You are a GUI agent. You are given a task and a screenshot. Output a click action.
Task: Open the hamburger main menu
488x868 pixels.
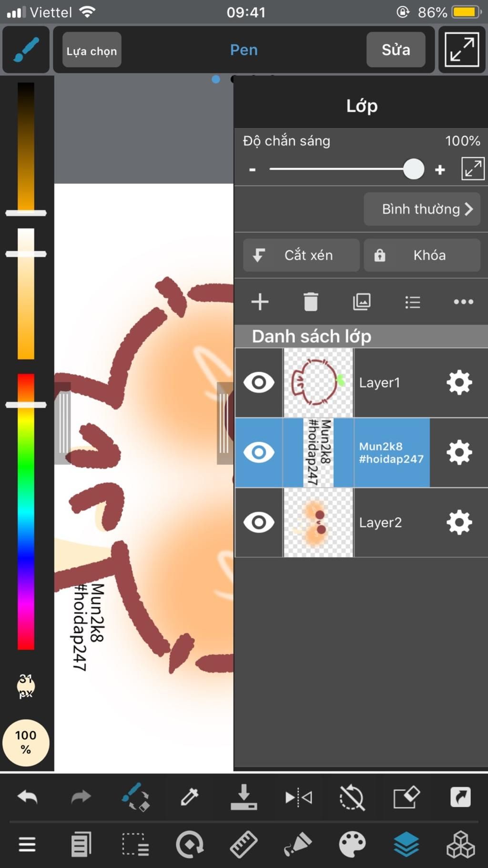[x=27, y=845]
